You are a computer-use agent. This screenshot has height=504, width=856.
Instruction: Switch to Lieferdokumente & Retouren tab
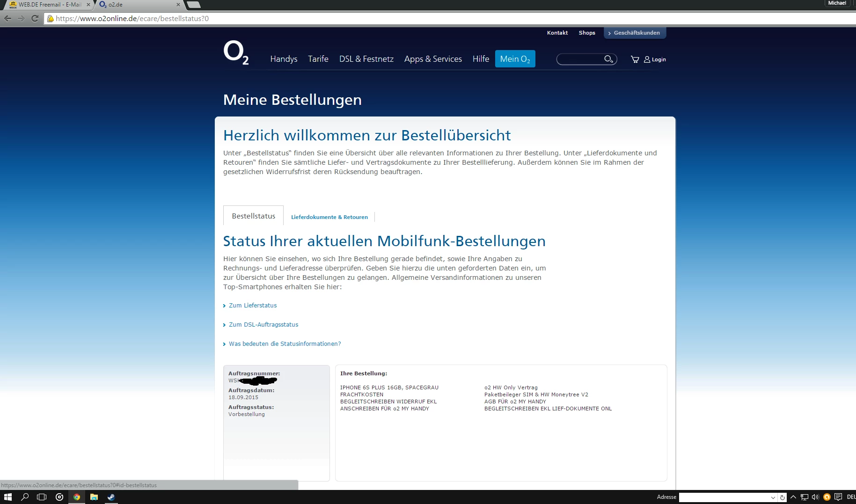click(x=329, y=217)
